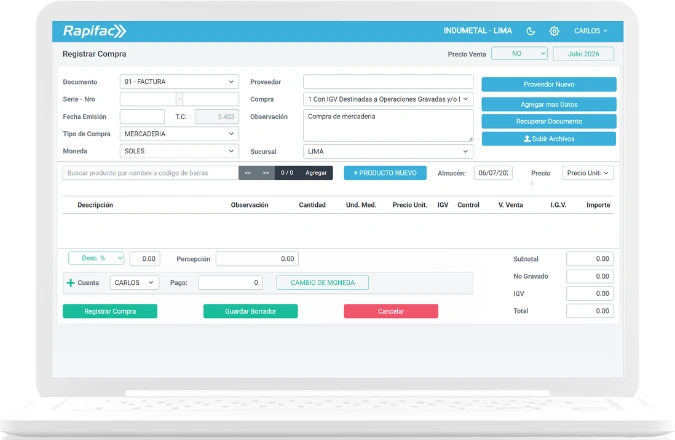Click Importe column header
The image size is (675, 440).
(598, 205)
